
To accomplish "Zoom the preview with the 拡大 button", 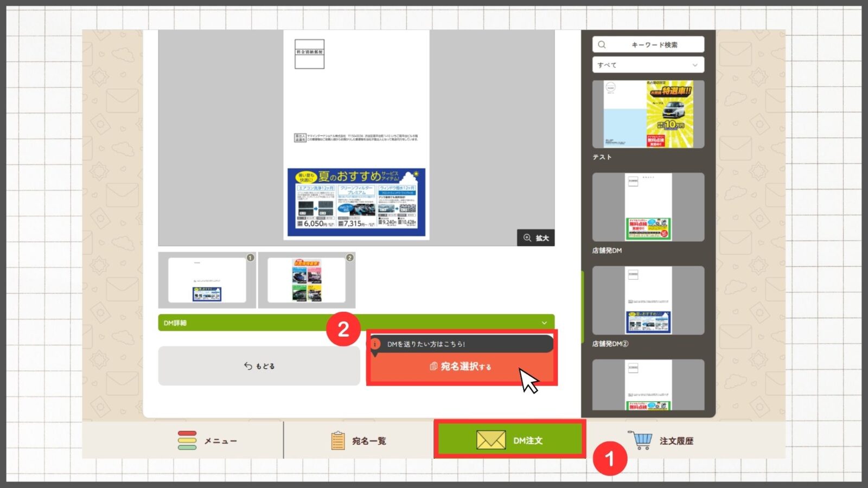I will coord(535,238).
